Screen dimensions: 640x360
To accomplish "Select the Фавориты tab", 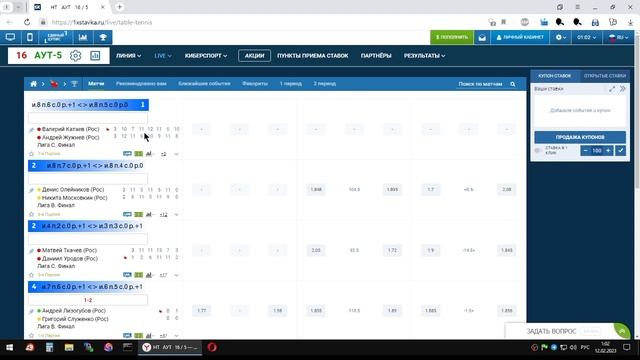I will point(255,84).
